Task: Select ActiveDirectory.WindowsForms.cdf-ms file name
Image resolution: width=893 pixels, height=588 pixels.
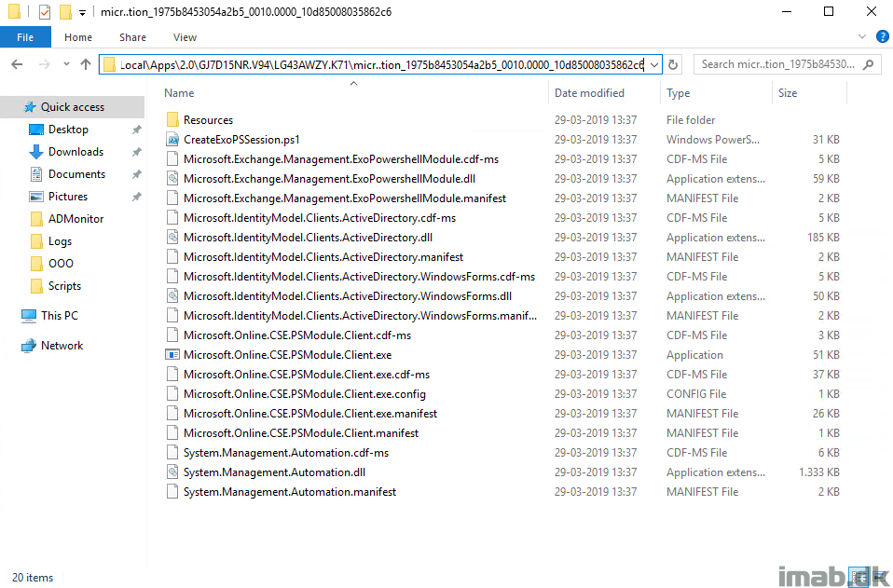Action: pos(360,276)
